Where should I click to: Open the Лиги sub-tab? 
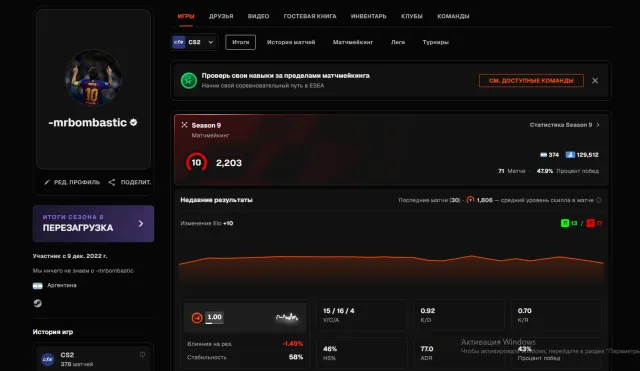[x=398, y=42]
